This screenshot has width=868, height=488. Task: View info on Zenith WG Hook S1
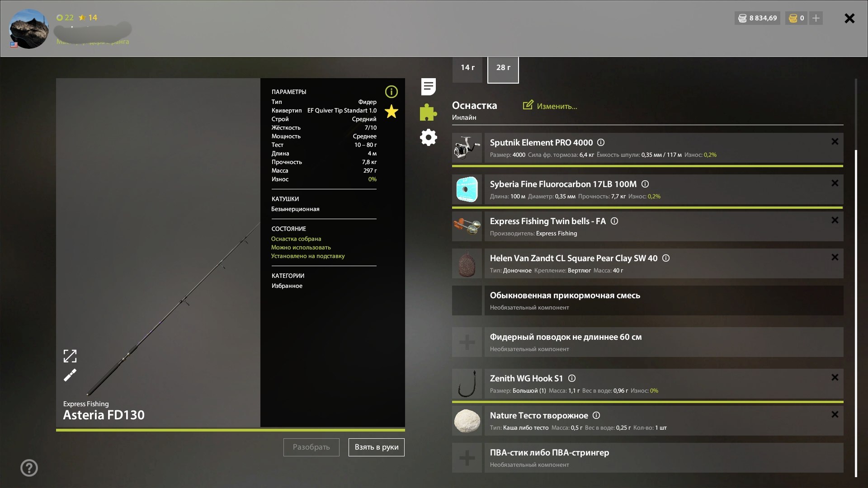click(x=572, y=378)
